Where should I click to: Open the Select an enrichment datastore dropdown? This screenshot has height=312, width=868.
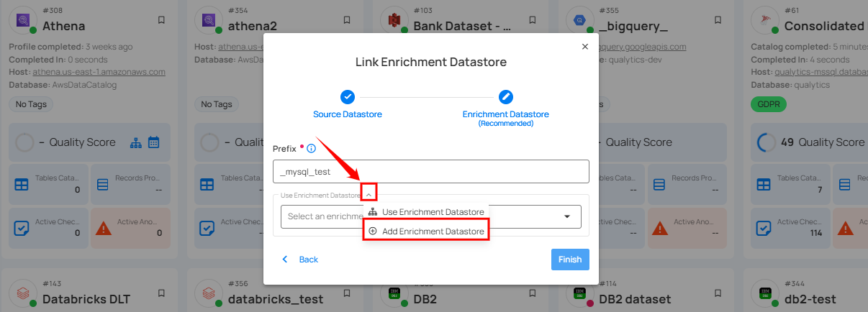[566, 216]
